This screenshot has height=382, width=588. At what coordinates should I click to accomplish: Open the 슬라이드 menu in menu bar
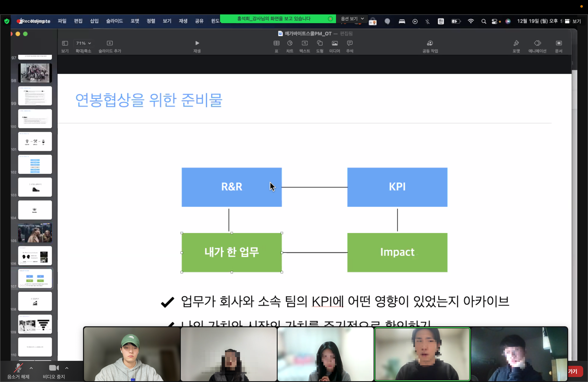point(114,21)
